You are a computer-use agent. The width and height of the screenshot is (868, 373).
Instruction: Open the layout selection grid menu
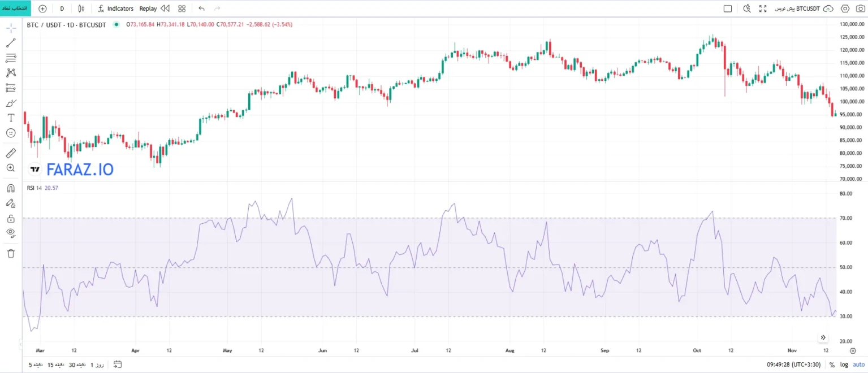(181, 8)
